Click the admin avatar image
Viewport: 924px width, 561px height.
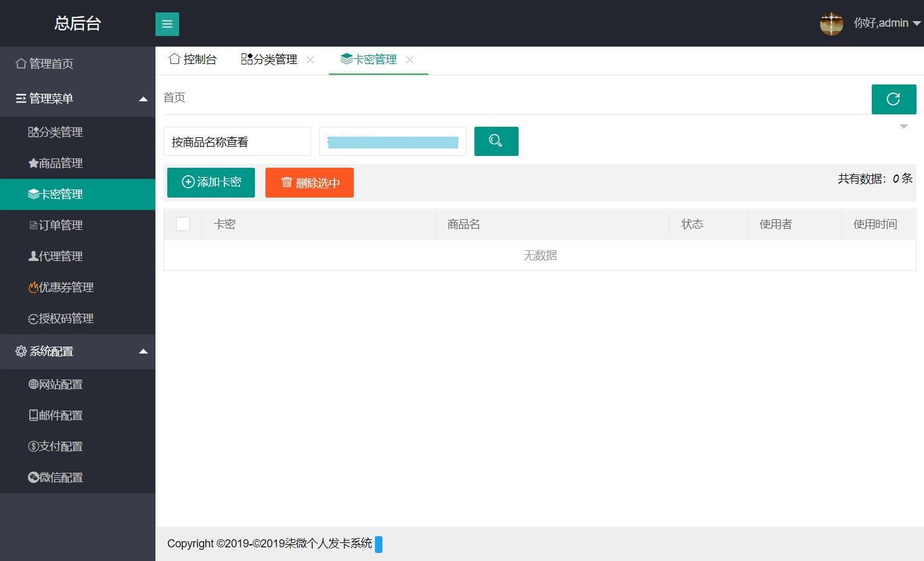831,24
